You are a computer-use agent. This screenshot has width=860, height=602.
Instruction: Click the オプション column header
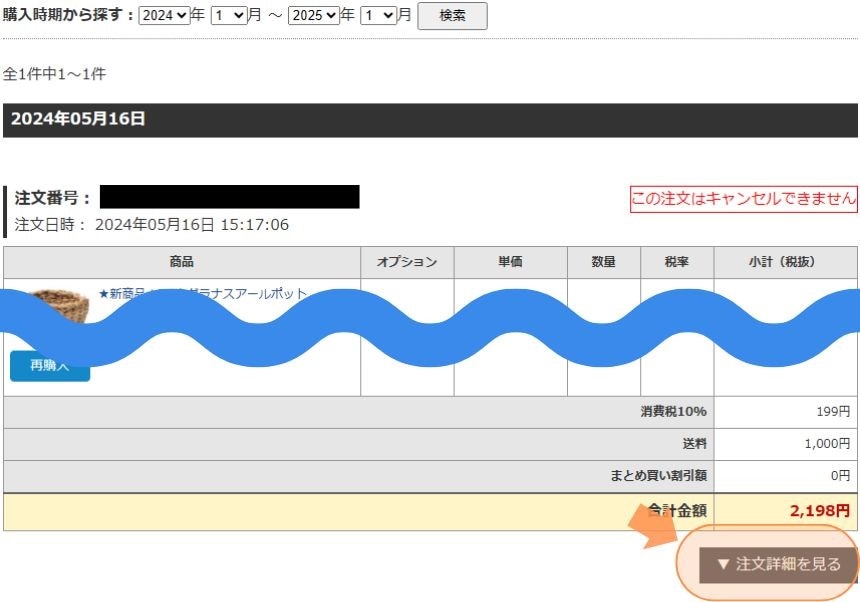coord(407,262)
